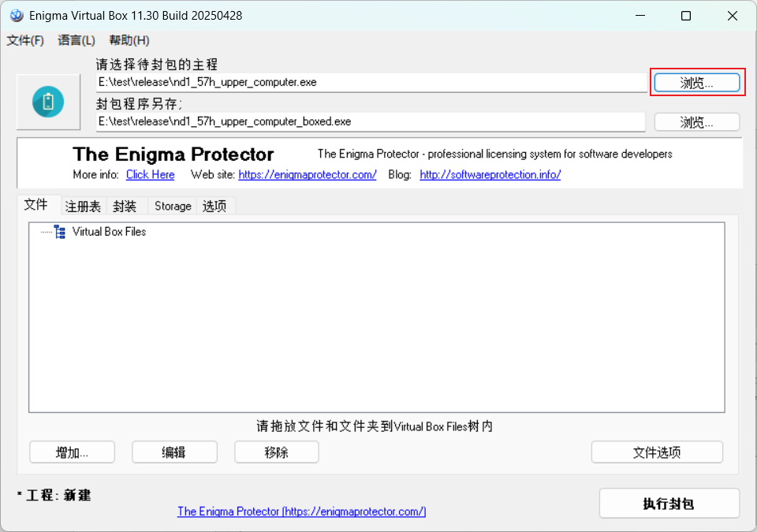Maximize the Enigma Virtual Box window
Viewport: 757px width, 532px height.
pos(685,16)
